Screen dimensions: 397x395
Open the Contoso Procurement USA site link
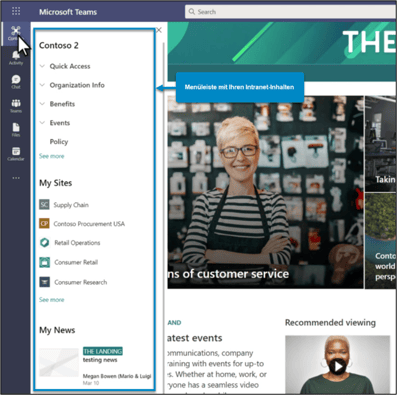point(89,224)
